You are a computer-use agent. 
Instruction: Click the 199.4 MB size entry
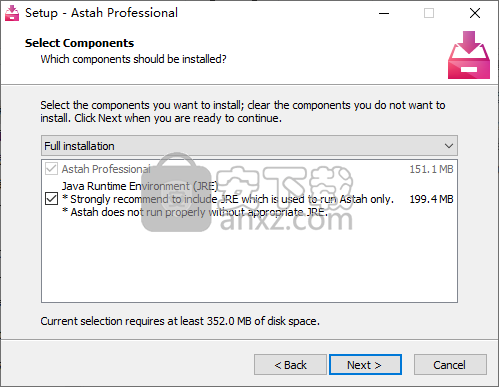point(431,199)
